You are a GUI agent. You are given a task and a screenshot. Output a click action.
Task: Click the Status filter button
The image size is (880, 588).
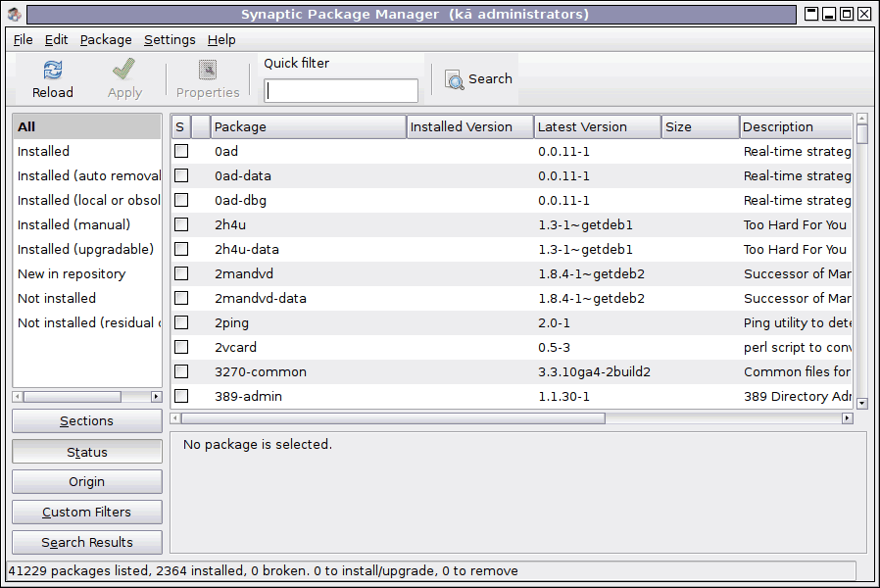(x=87, y=452)
